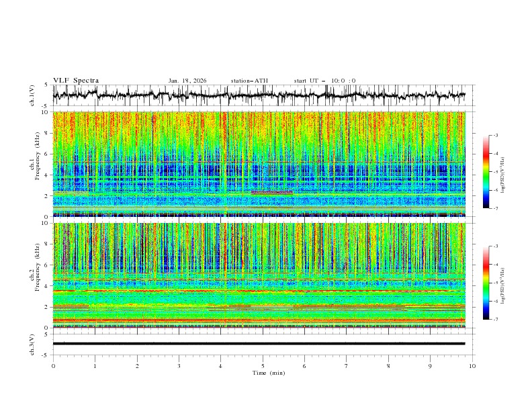This screenshot has width=532, height=411.
Task: Click the date text "Jan. 18, 2026"
Action: pos(187,81)
